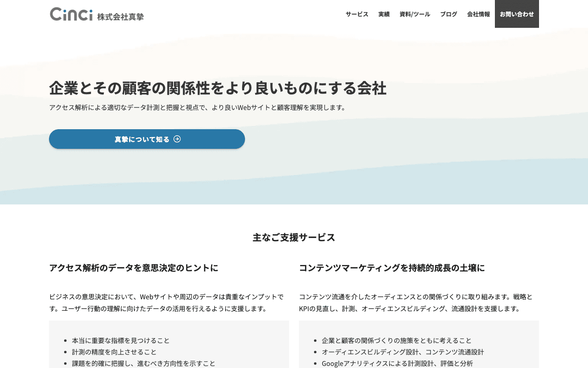Open the サービス menu item
The image size is (588, 368).
[357, 14]
